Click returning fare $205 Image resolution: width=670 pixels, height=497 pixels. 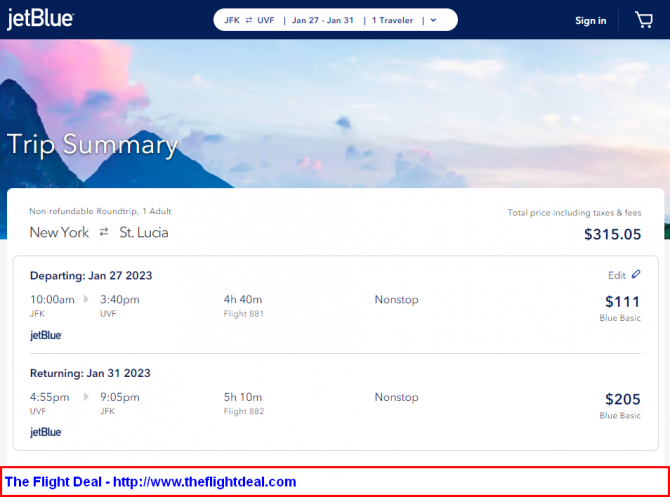coord(623,399)
